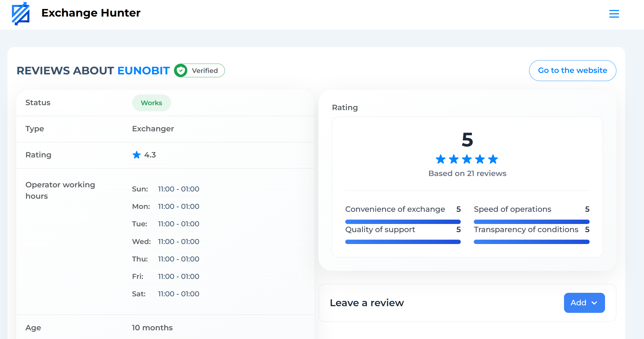Click the large overall rating number 5
The image size is (644, 339).
pyautogui.click(x=467, y=140)
